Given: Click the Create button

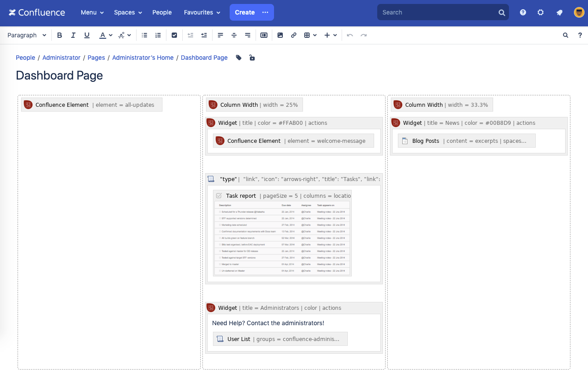Looking at the screenshot, I should (x=245, y=12).
